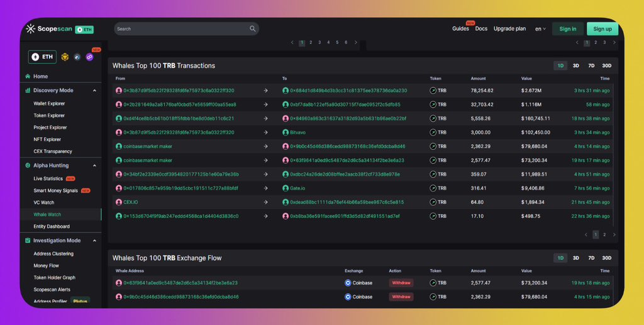Select the purple Polygon chain icon
Viewport: 644px width, 325px height.
pyautogui.click(x=89, y=57)
